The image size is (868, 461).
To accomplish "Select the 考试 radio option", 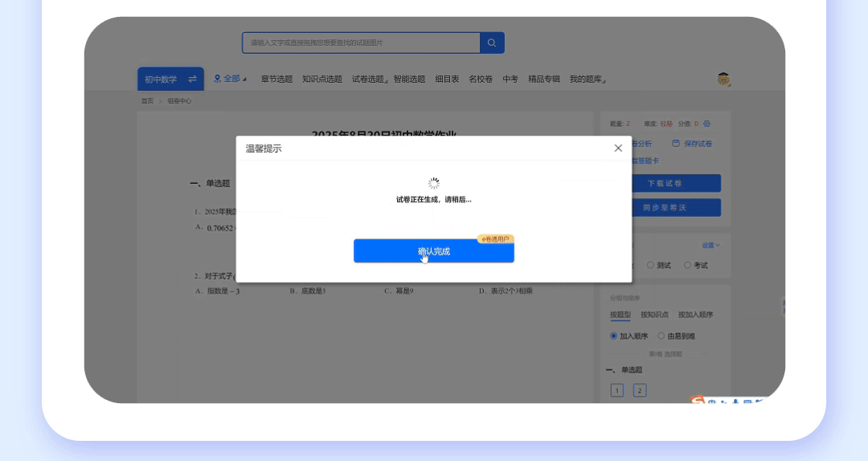I will tap(687, 265).
